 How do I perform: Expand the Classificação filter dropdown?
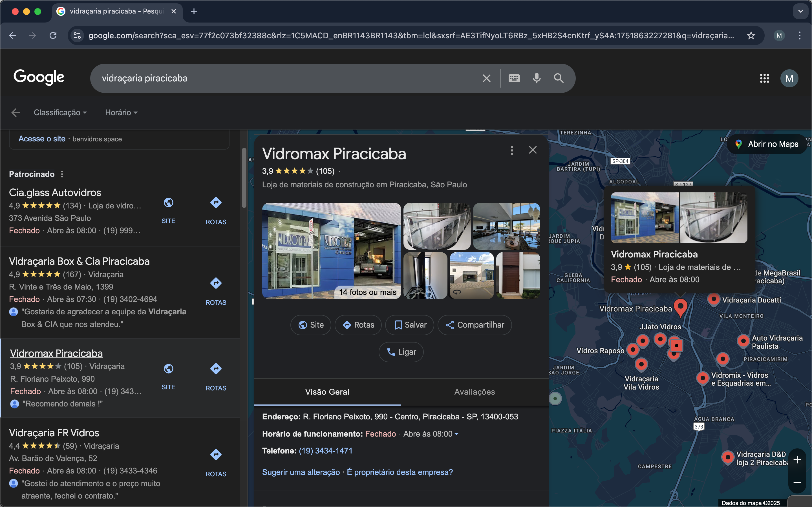coord(60,113)
